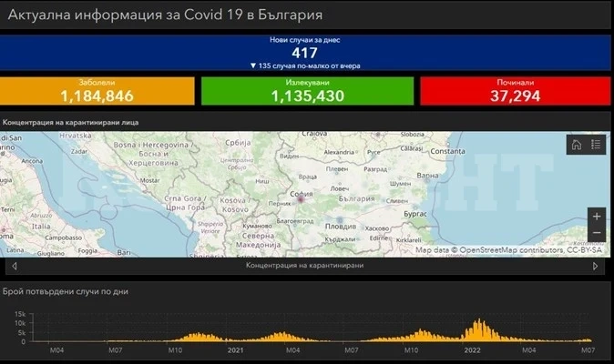Image resolution: width=614 pixels, height=364 pixels.
Task: Click the Варна label on the map
Action: [x=427, y=176]
